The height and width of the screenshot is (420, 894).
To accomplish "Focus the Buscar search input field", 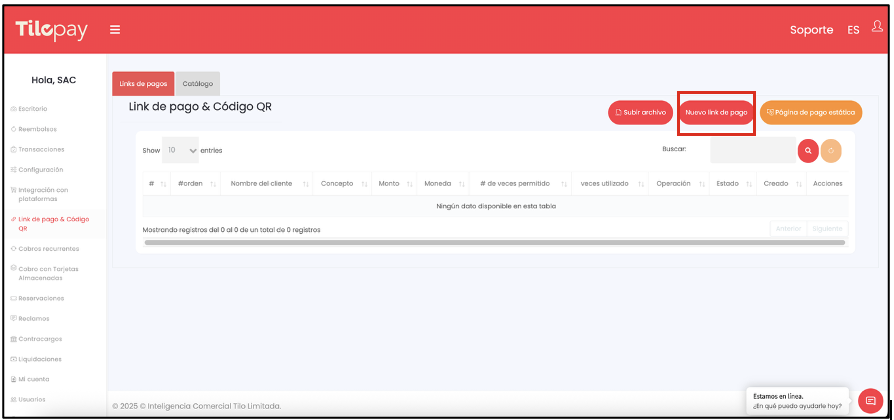I will [752, 151].
